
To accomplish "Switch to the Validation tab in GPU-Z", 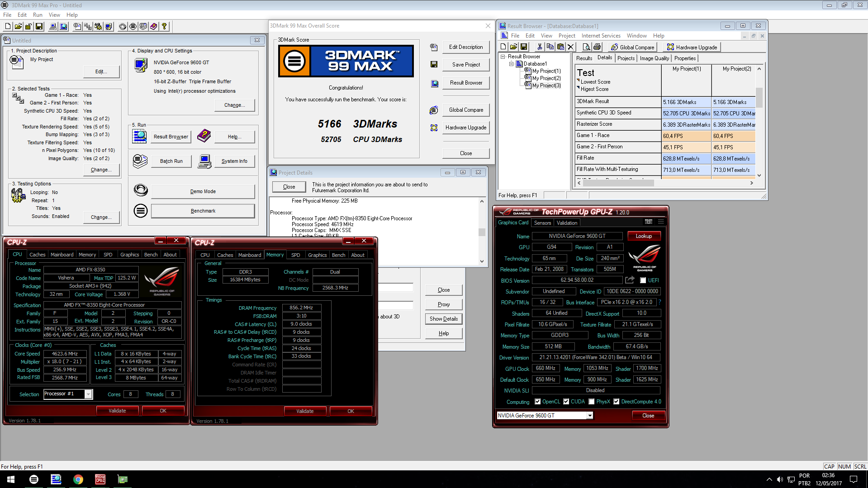I will click(567, 223).
